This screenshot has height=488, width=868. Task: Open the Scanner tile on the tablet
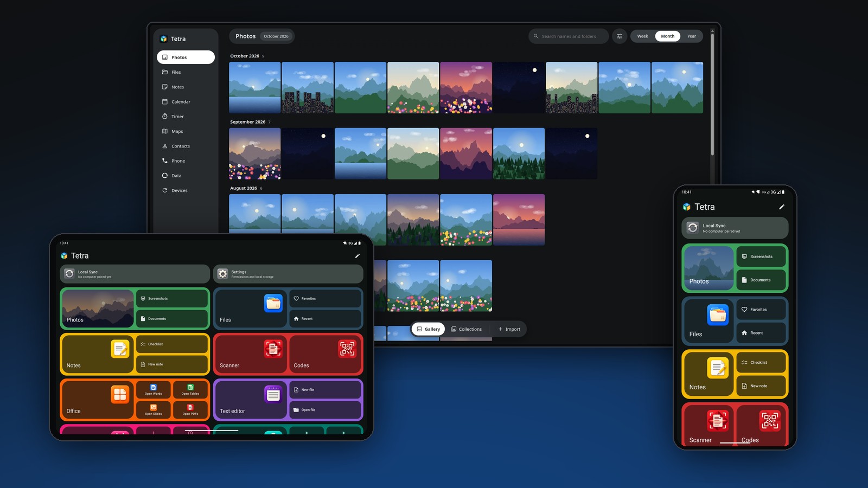pyautogui.click(x=250, y=354)
